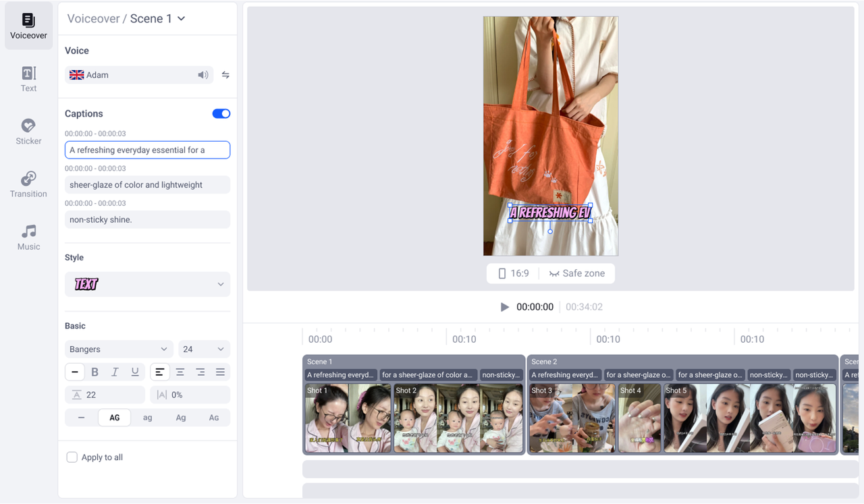
Task: Open the Style picker showing TEXT preview
Action: (x=147, y=284)
